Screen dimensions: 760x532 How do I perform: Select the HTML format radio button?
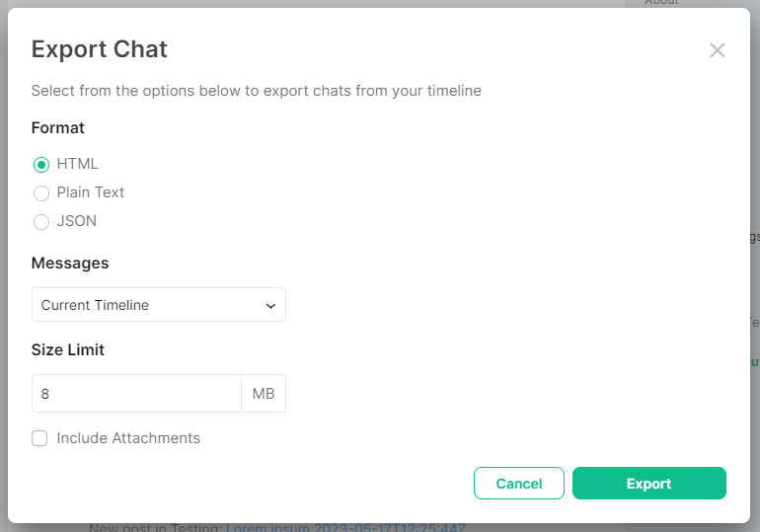(41, 165)
